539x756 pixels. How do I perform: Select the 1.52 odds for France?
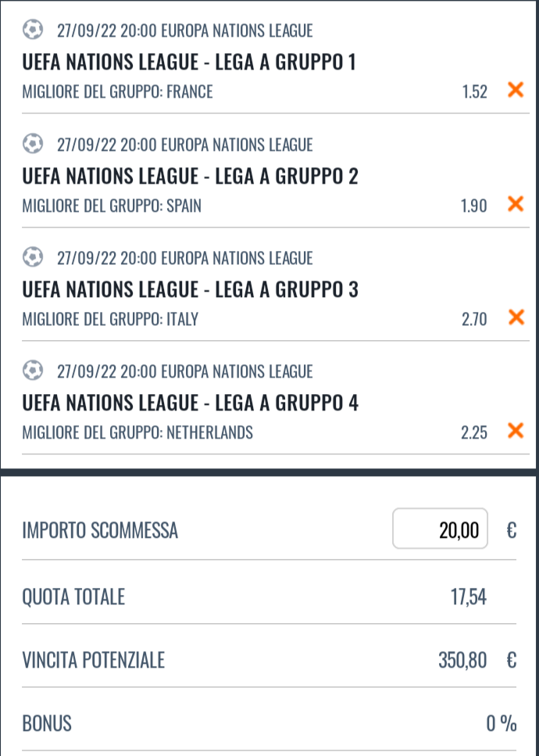(474, 92)
